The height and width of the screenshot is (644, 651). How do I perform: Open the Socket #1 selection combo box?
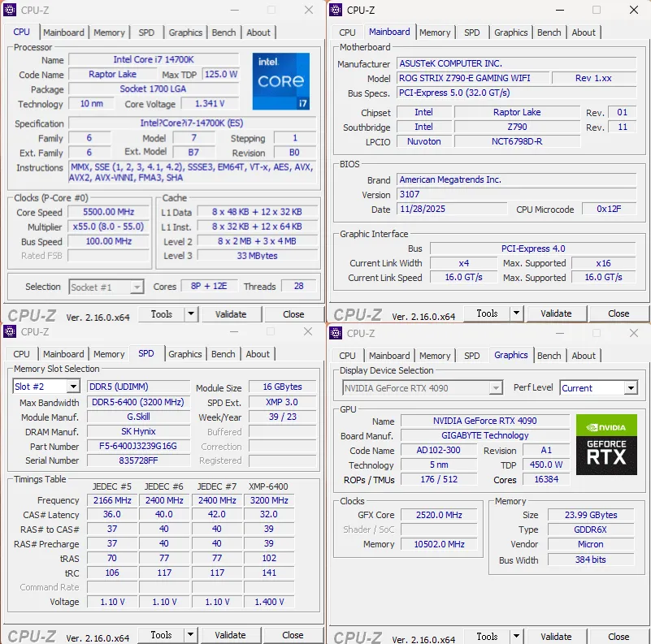106,287
